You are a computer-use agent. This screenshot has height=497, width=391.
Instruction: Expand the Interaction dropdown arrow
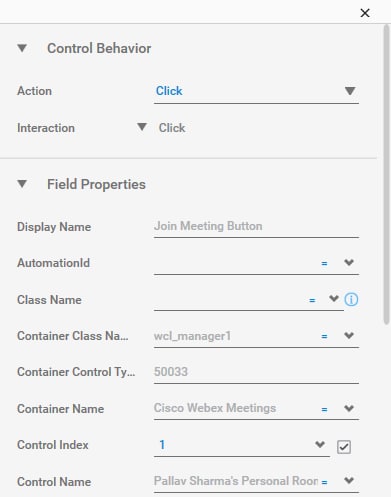point(142,127)
